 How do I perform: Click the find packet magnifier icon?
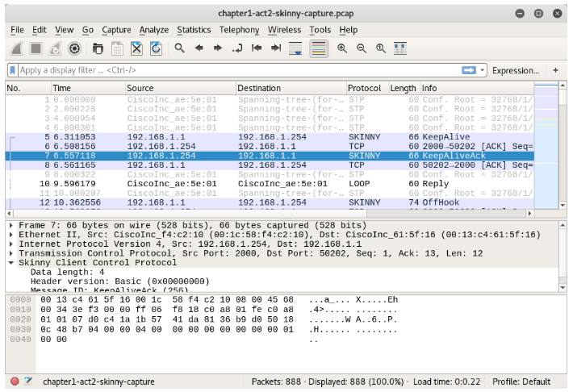(x=180, y=48)
